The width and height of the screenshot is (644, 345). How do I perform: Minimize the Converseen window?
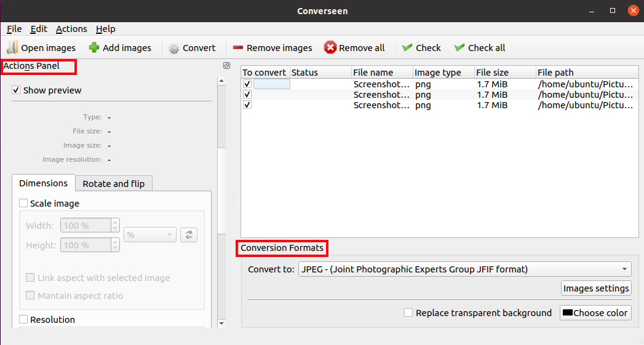tap(592, 10)
